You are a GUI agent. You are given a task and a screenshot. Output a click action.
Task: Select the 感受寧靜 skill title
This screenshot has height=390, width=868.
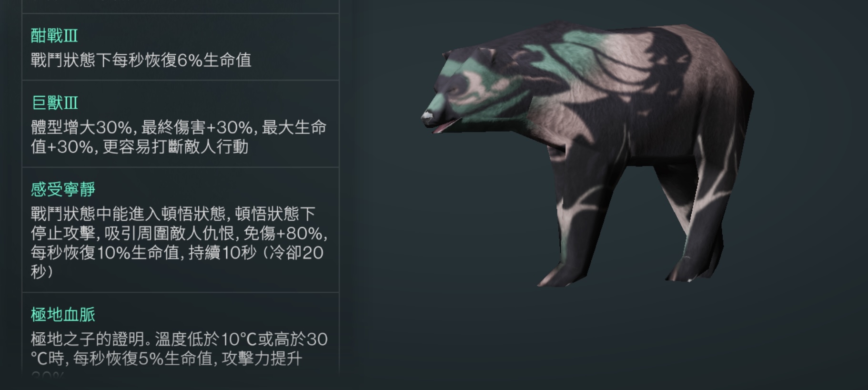[x=63, y=189]
